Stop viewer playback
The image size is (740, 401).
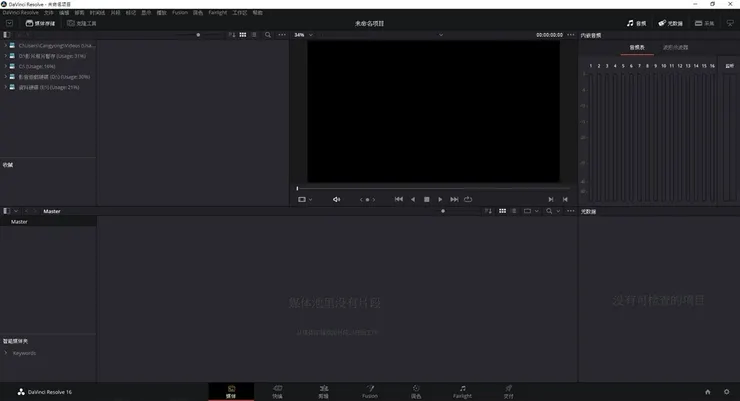click(427, 200)
